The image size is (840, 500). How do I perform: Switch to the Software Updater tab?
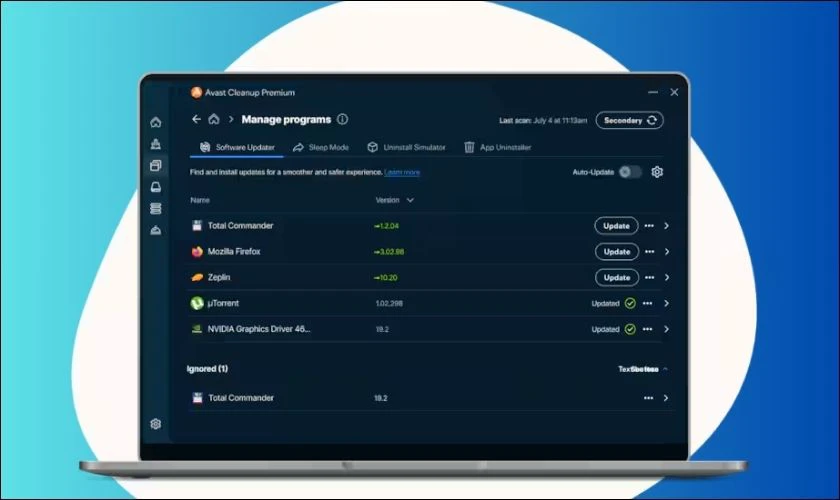[237, 147]
